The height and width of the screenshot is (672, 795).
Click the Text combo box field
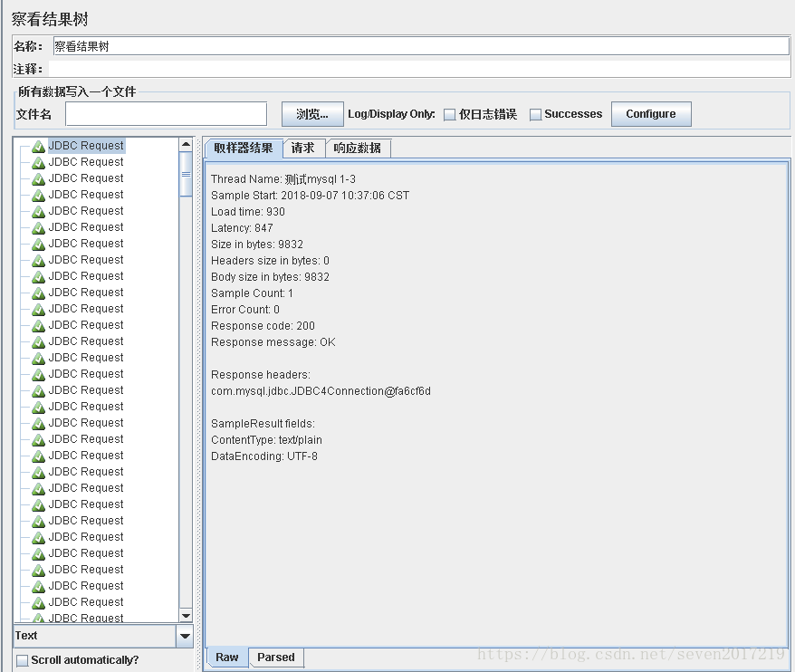pyautogui.click(x=95, y=636)
